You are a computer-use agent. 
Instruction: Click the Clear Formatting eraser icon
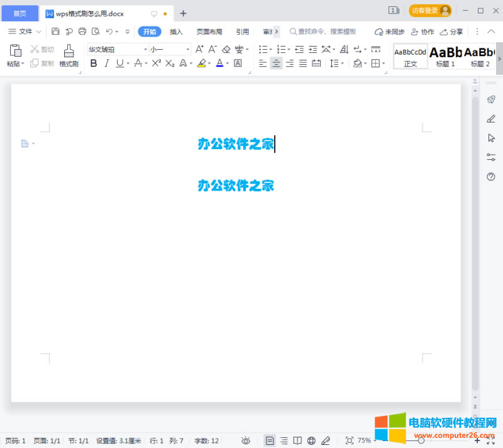click(x=225, y=48)
